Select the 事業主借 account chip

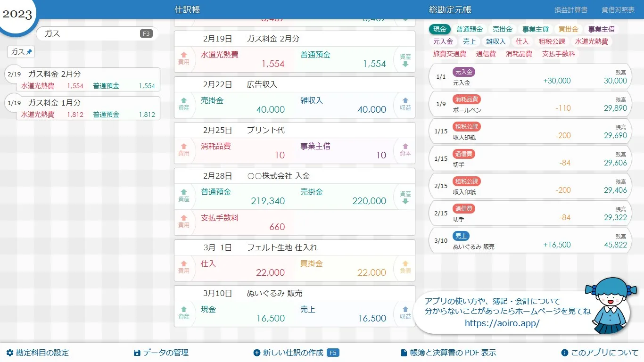coord(602,29)
